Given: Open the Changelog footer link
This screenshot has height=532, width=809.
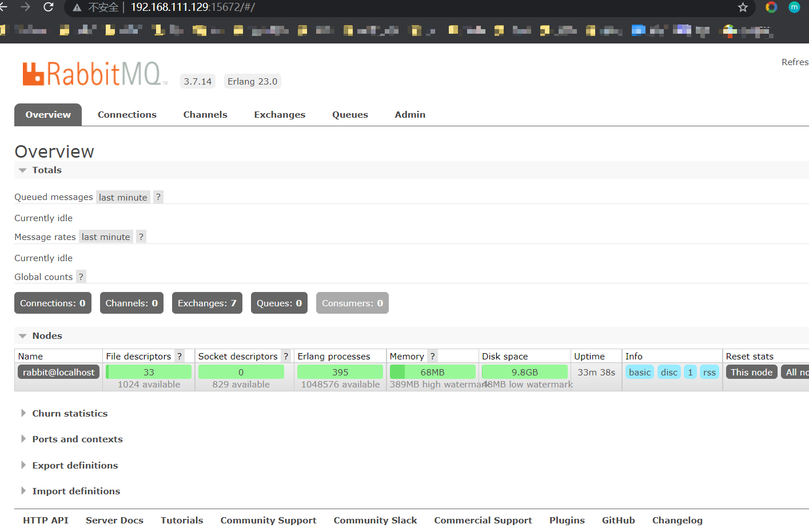Looking at the screenshot, I should [x=678, y=520].
